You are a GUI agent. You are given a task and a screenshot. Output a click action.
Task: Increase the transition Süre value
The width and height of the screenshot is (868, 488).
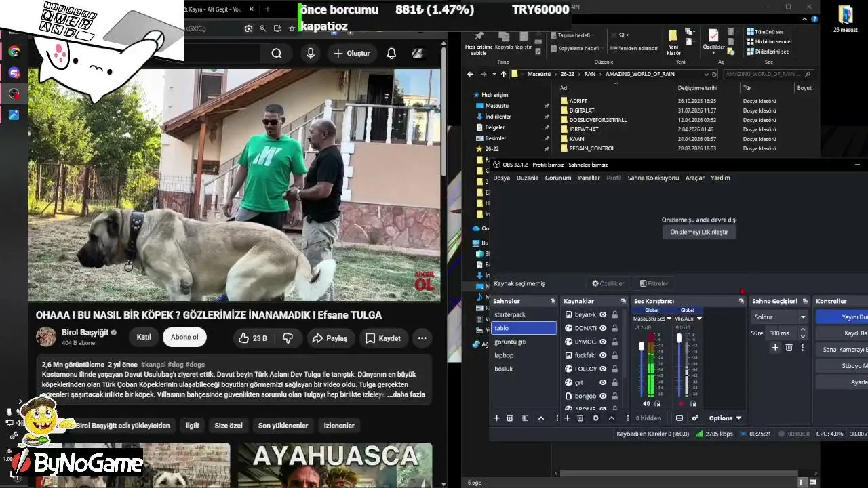(x=803, y=330)
